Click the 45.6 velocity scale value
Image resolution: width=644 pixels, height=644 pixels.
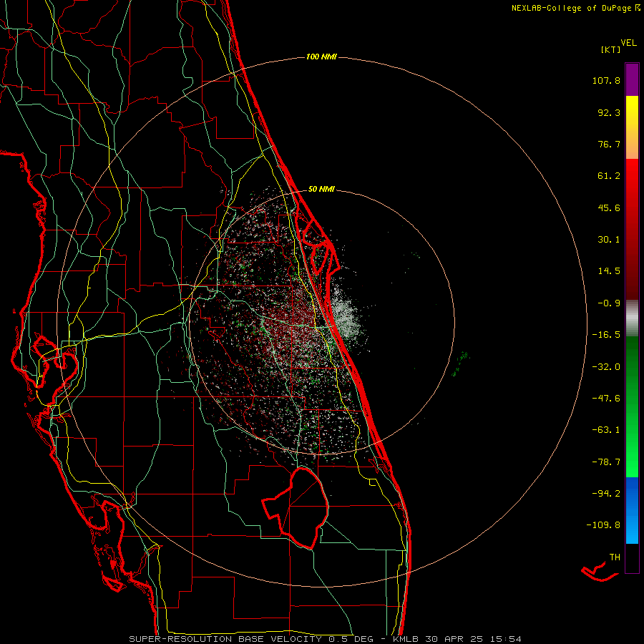click(x=609, y=208)
